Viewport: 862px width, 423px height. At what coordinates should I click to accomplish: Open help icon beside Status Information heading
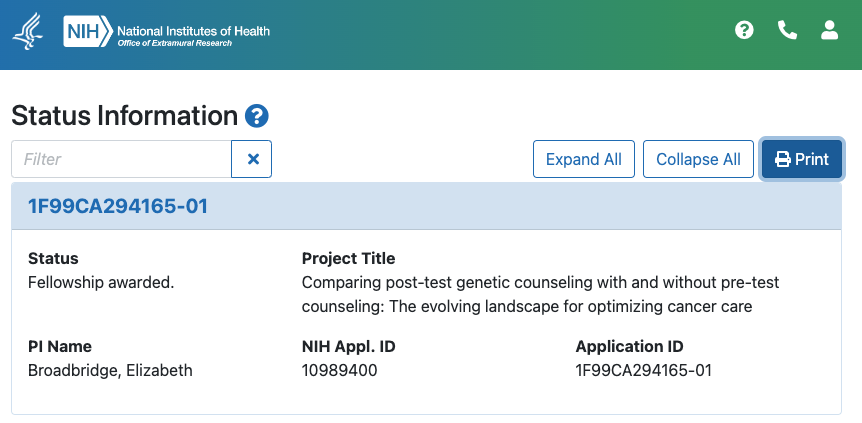click(257, 116)
